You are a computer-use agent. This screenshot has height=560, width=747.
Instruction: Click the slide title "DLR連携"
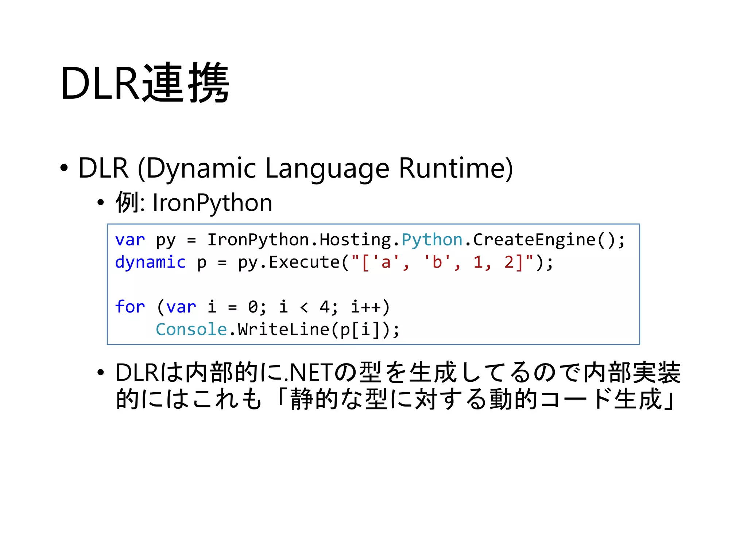[x=145, y=83]
